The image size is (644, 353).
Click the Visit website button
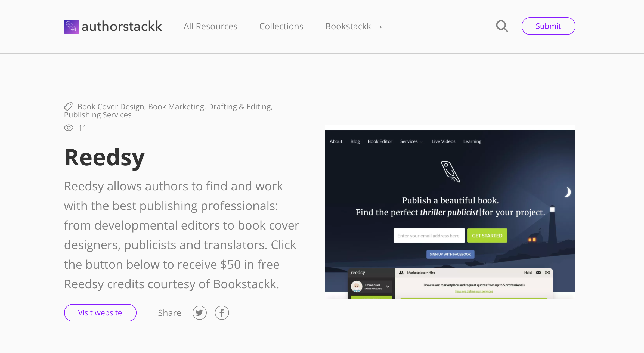100,313
